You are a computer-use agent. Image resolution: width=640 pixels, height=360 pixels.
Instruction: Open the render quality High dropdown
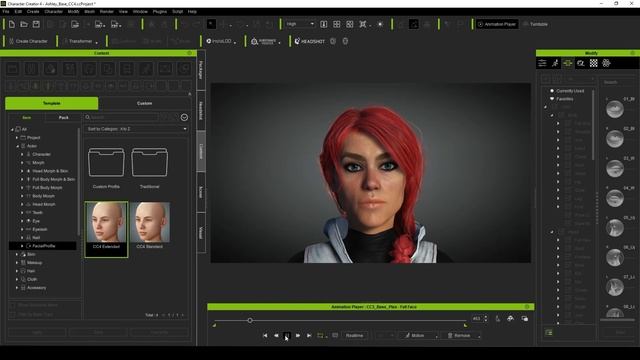point(300,24)
